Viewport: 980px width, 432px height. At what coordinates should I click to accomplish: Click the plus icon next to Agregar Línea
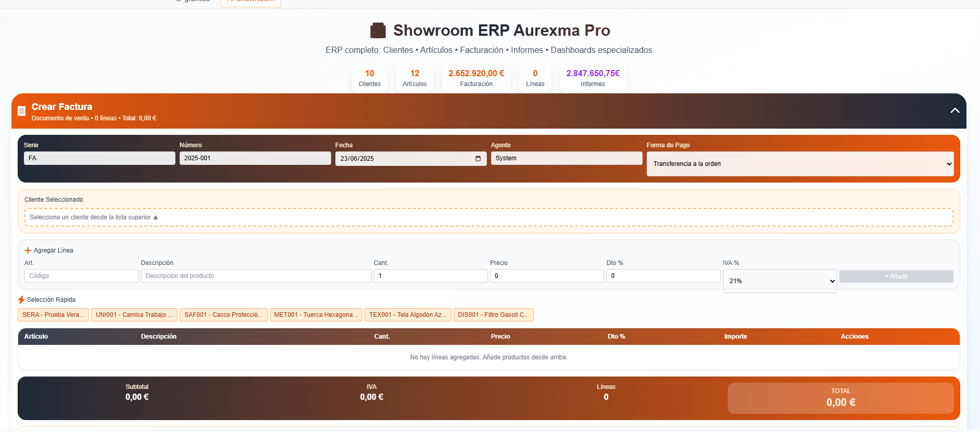coord(28,250)
